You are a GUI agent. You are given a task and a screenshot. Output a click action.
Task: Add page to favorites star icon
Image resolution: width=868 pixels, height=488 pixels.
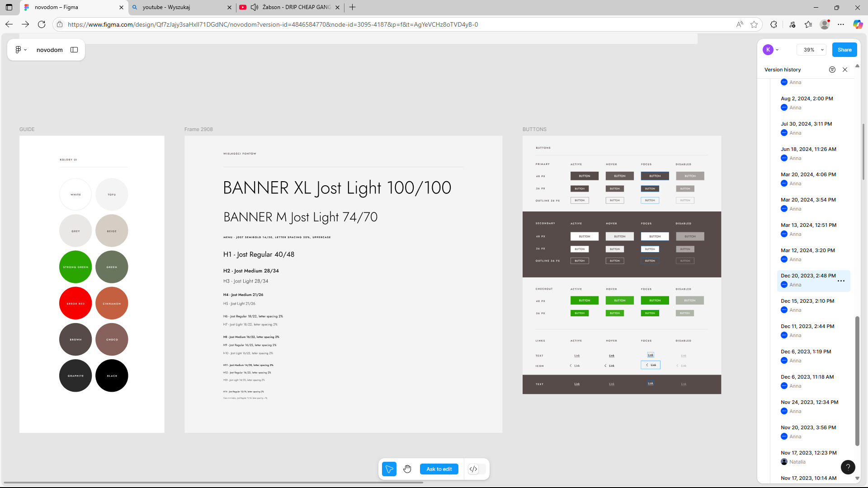click(754, 24)
